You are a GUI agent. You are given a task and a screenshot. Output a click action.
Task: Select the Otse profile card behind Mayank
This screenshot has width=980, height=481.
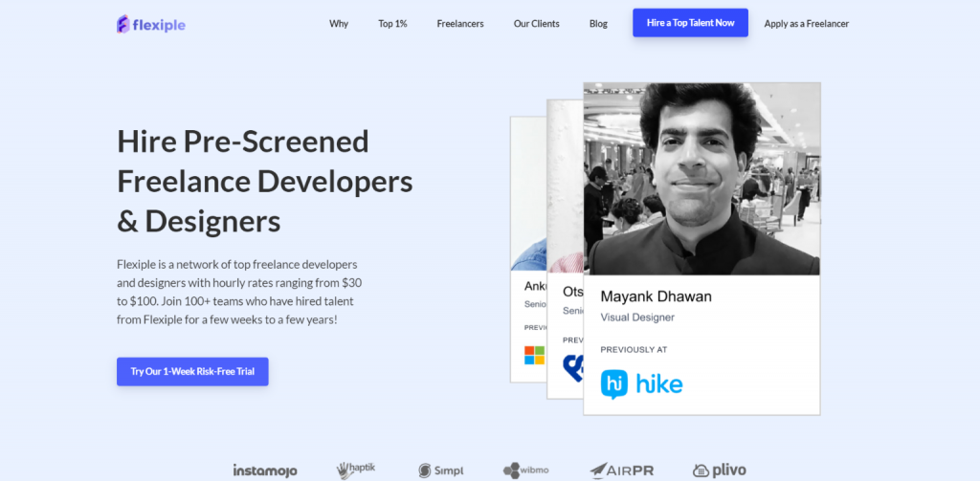[x=565, y=250]
